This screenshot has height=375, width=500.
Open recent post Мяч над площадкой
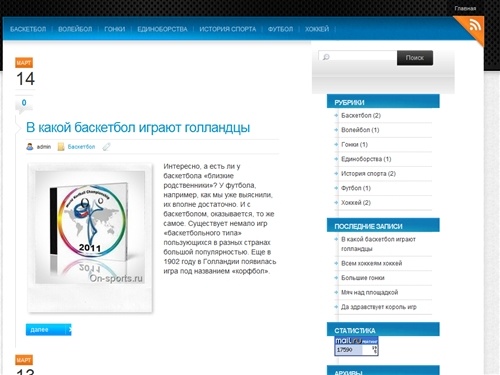[369, 292]
